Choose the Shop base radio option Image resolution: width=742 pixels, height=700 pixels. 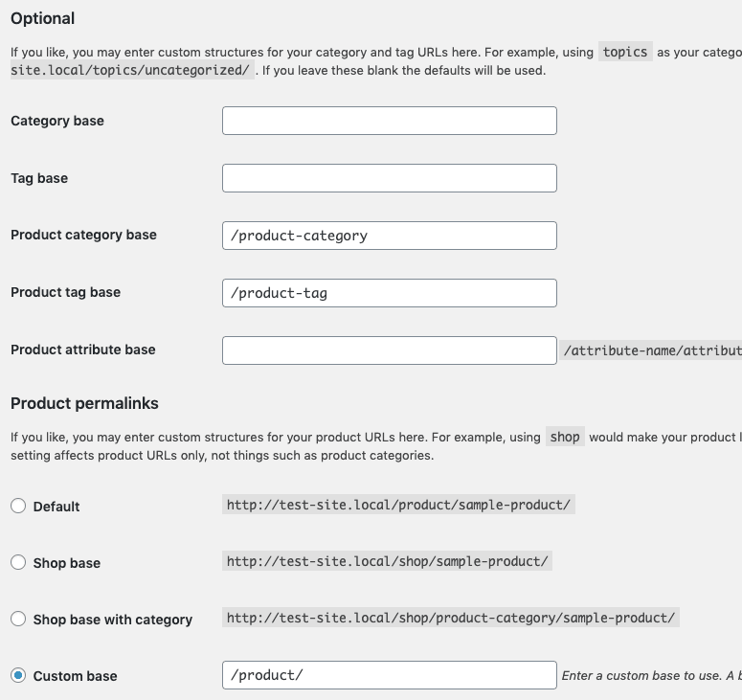18,563
